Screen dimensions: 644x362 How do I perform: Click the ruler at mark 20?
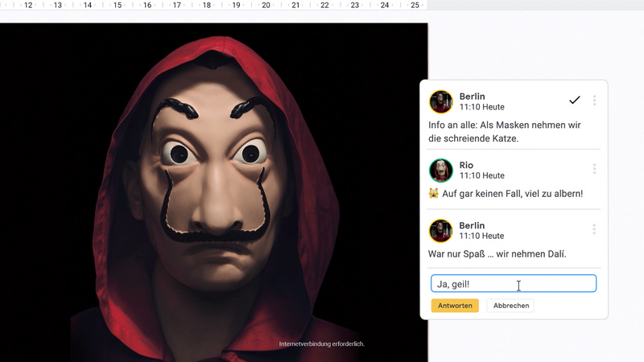click(x=266, y=5)
